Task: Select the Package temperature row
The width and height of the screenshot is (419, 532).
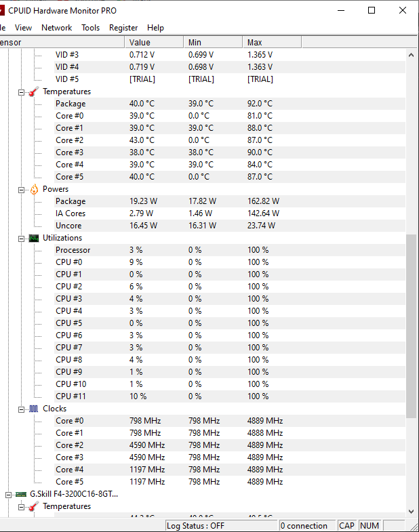Action: click(x=71, y=104)
